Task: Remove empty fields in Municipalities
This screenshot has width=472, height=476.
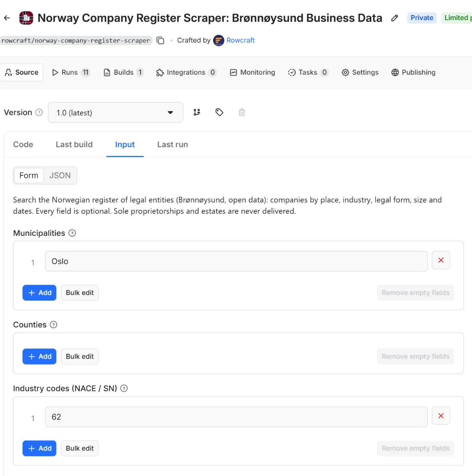Action: [415, 293]
